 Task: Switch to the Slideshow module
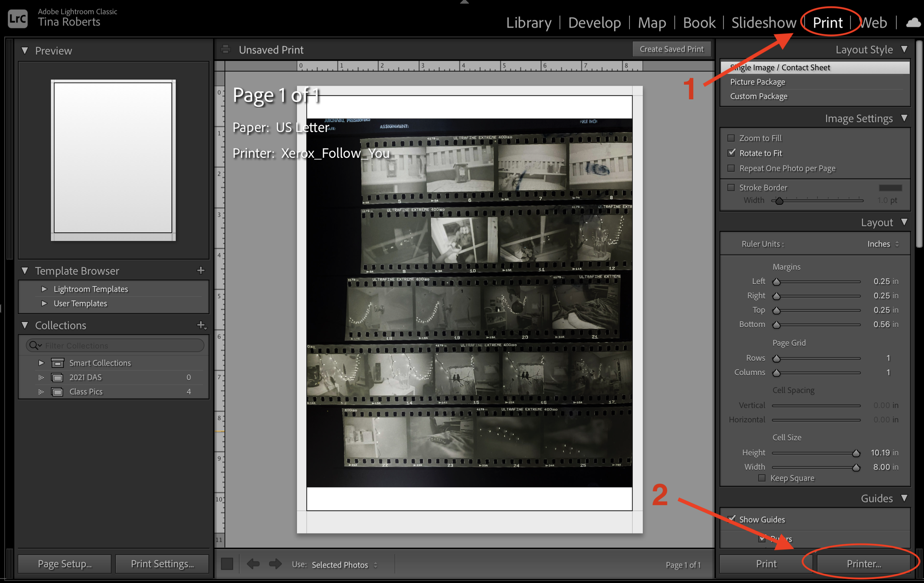[x=763, y=23]
